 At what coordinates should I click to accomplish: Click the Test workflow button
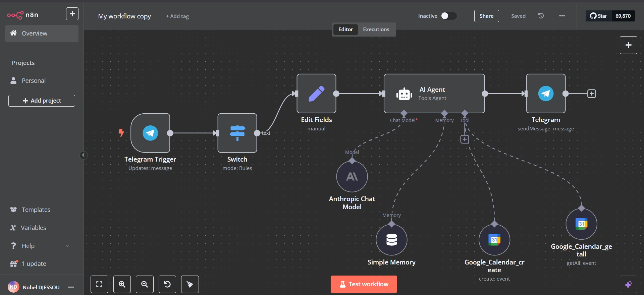point(364,284)
